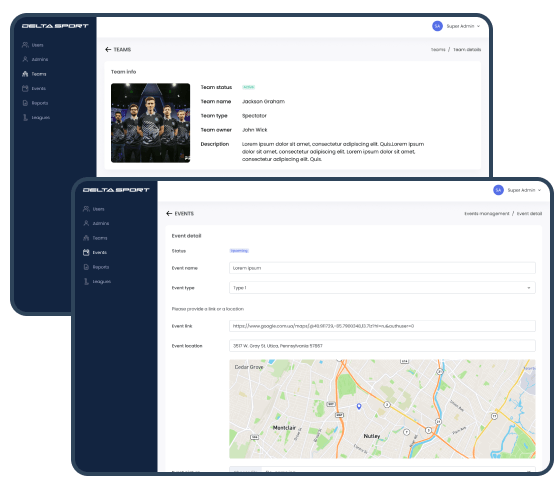
Task: Open Reports icon in Events window sidebar
Action: pyautogui.click(x=86, y=267)
